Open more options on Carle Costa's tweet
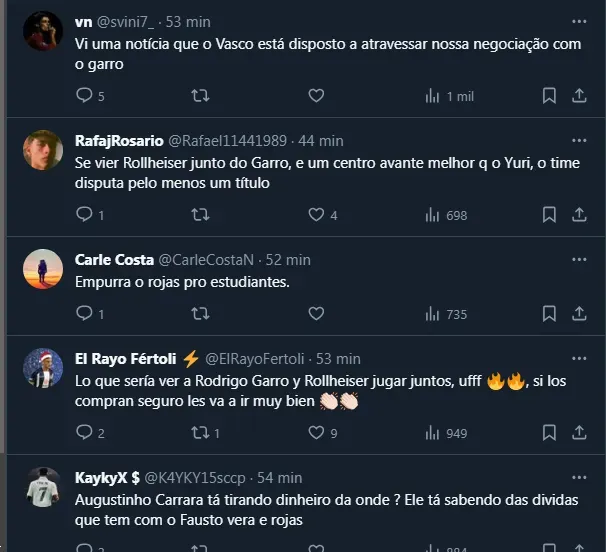The width and height of the screenshot is (606, 552). [579, 259]
